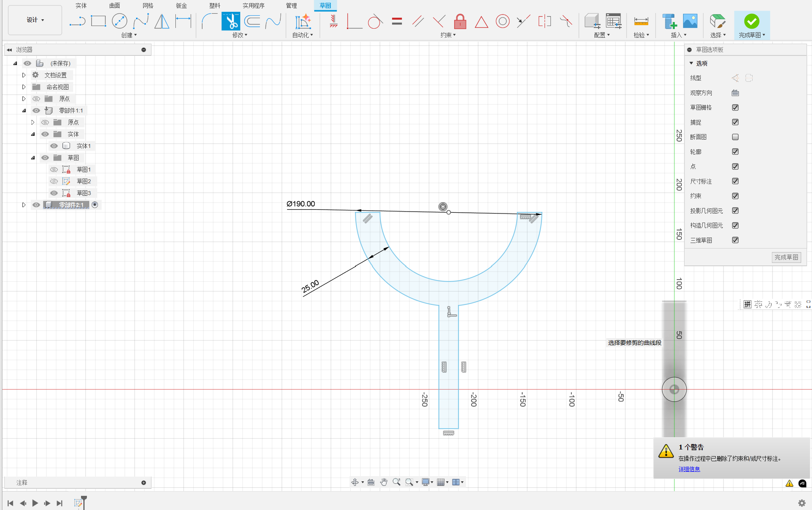Expand the 文档设置 tree node
Screen dimensions: 812x510
click(x=24, y=75)
